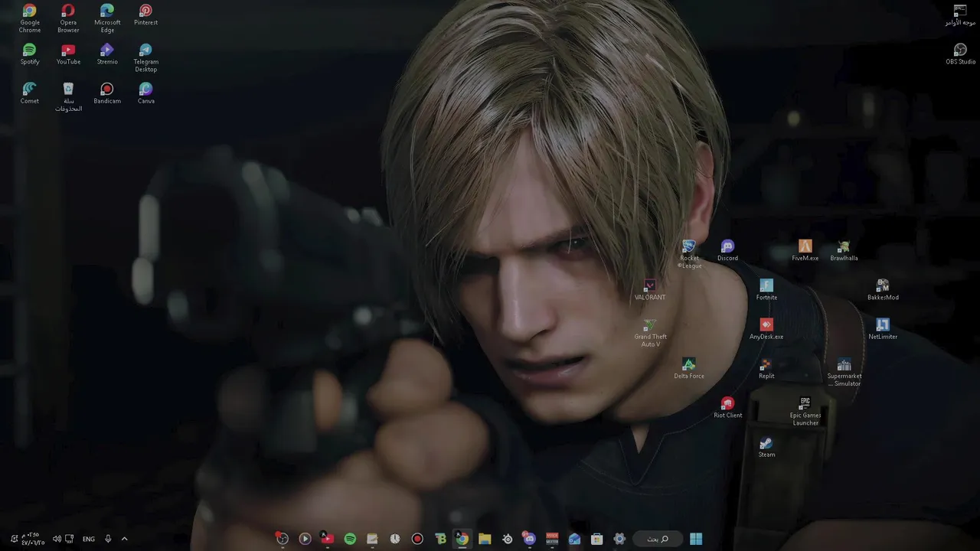The image size is (980, 551).
Task: Select the Pinterest desktop shortcut
Action: (x=145, y=15)
